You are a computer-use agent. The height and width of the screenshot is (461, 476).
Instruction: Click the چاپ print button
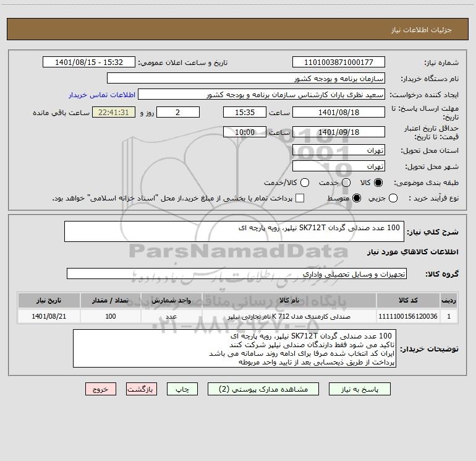coord(182,389)
